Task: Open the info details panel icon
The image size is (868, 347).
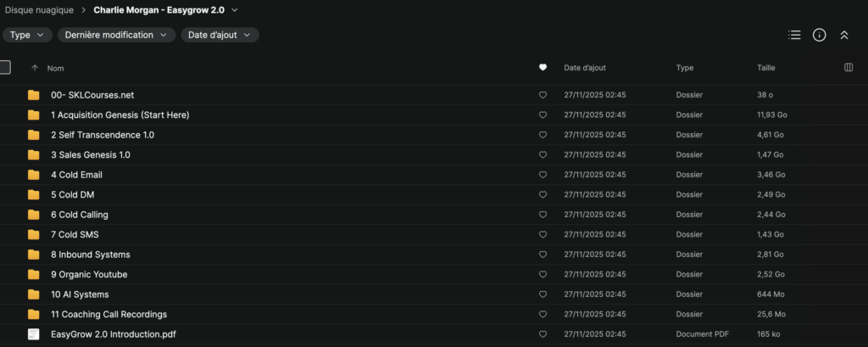Action: click(x=819, y=35)
